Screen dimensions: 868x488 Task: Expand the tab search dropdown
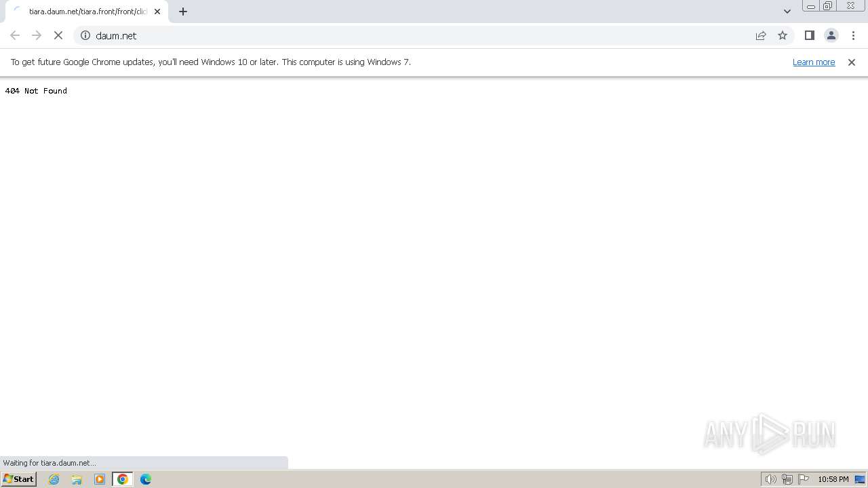[787, 12]
